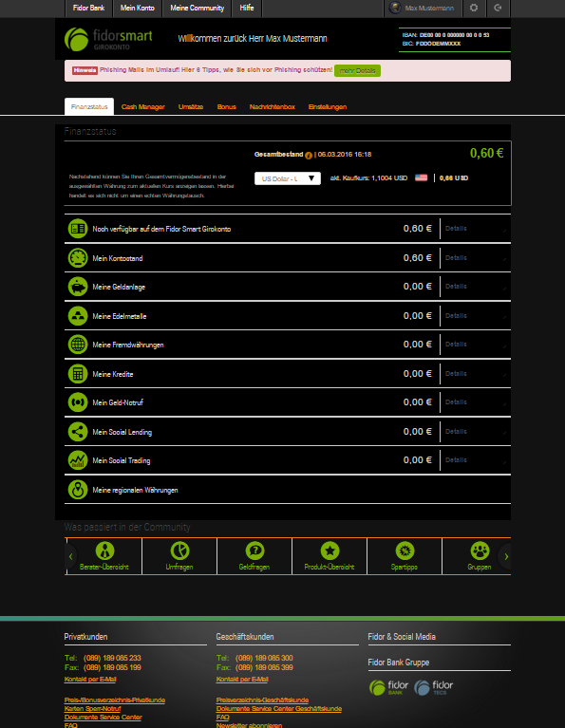Viewport: 565px width, 728px height.
Task: Click the Meine Edelmetalle gold bars icon
Action: (x=78, y=316)
